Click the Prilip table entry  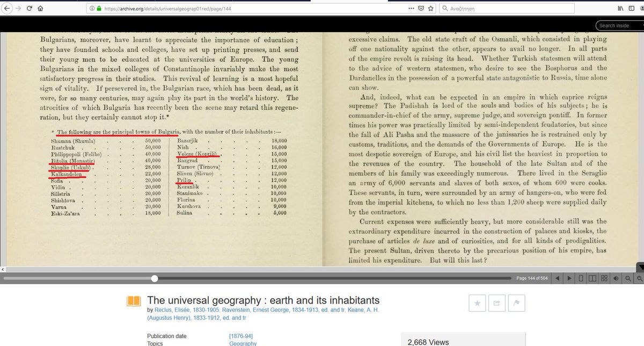point(184,181)
